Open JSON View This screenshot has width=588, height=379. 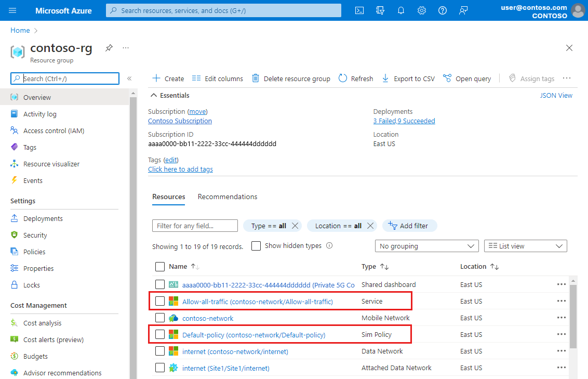point(556,95)
